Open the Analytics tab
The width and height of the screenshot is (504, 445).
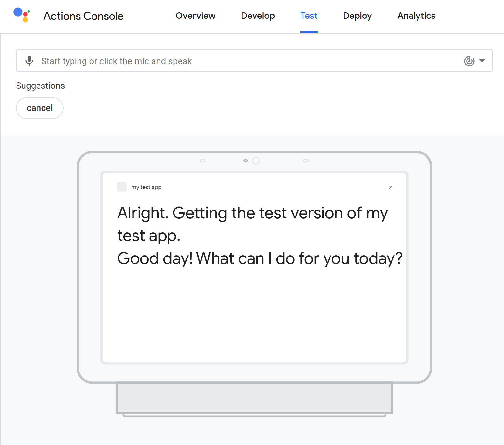click(416, 16)
